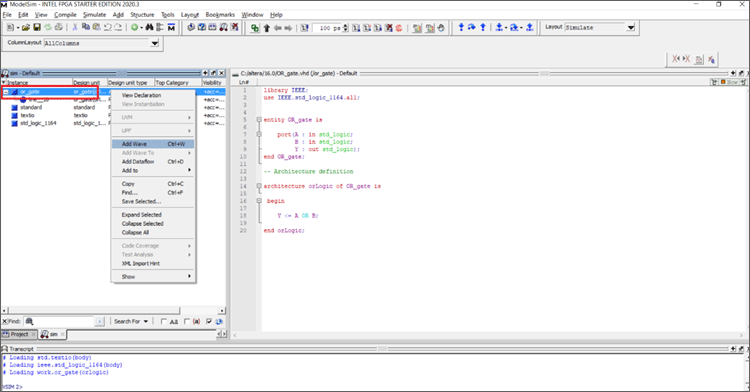Screen dimensions: 750x392
Task: Click the red Stop simulation icon
Action: click(x=399, y=28)
